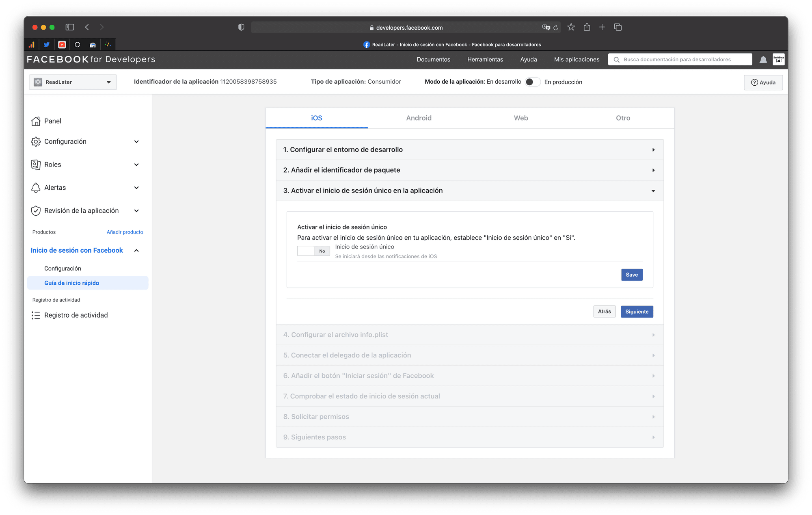Click the translate page icon
The image size is (812, 515).
pyautogui.click(x=546, y=28)
